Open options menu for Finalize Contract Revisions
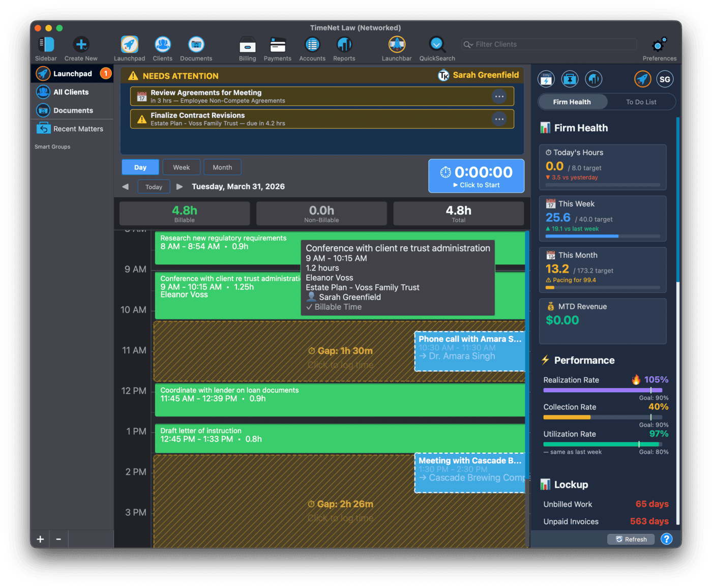This screenshot has height=588, width=712. coord(499,119)
